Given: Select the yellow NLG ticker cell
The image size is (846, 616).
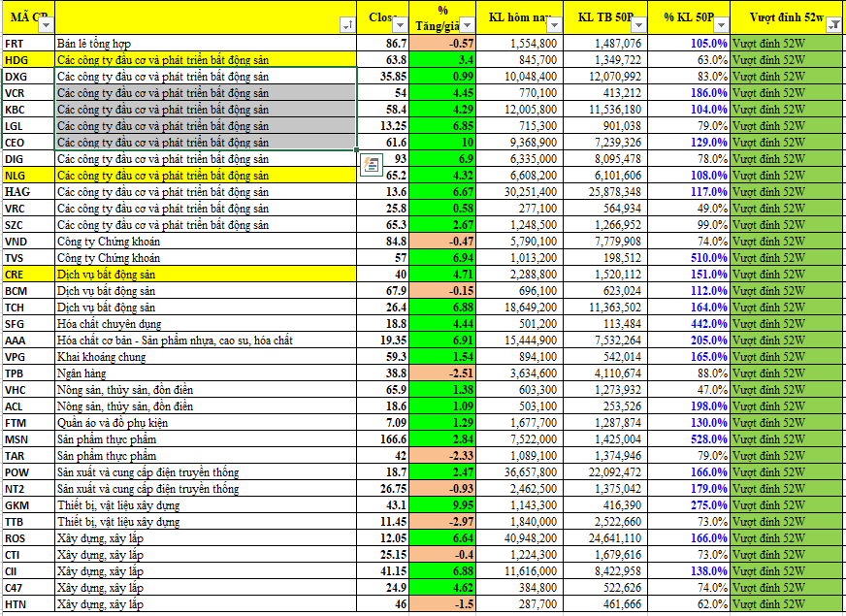Looking at the screenshot, I should click(x=27, y=176).
